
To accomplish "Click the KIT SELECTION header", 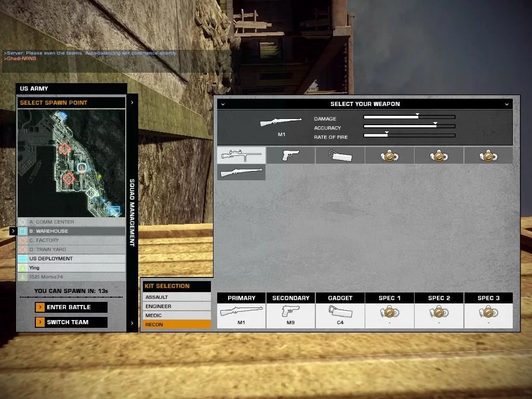I will pos(177,286).
